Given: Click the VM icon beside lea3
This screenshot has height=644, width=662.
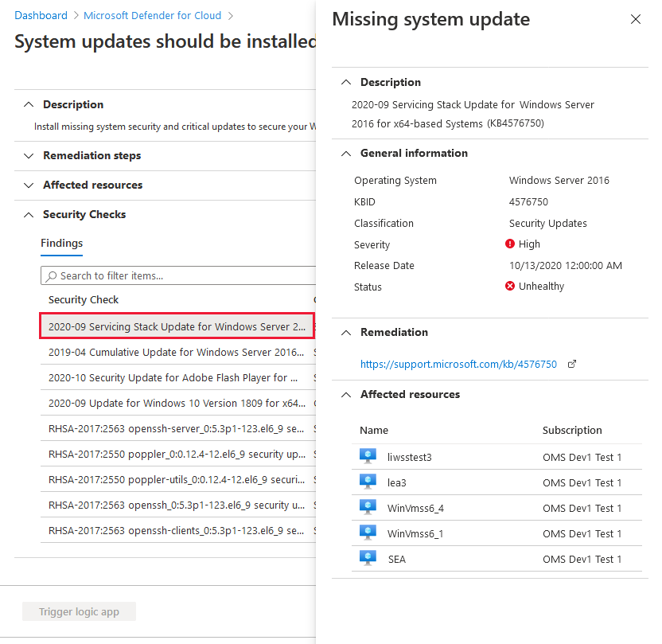Looking at the screenshot, I should [x=368, y=482].
